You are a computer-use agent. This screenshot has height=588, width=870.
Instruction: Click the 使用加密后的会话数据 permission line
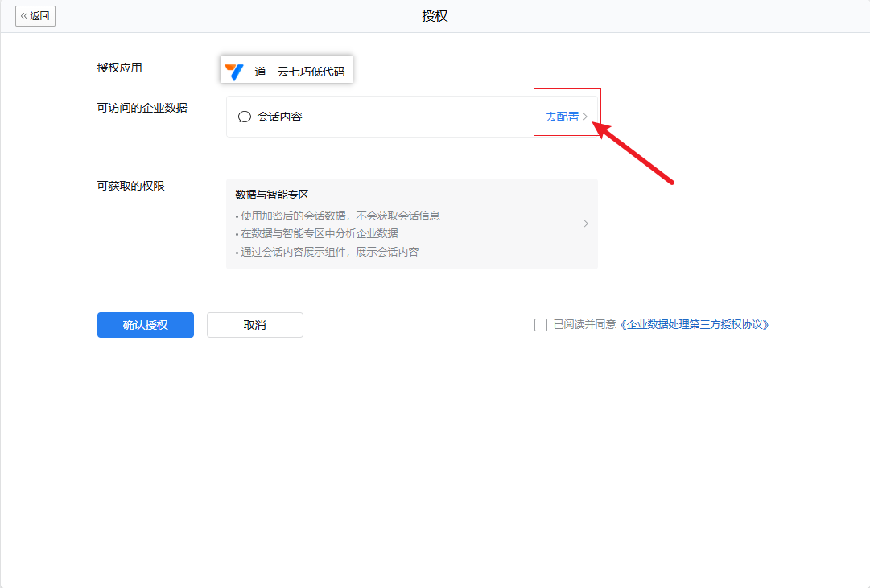(x=338, y=216)
